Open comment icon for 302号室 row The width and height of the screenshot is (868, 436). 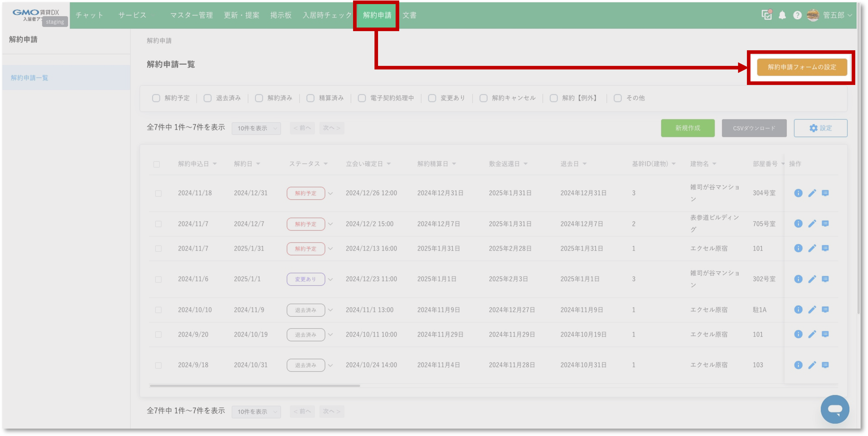tap(825, 279)
